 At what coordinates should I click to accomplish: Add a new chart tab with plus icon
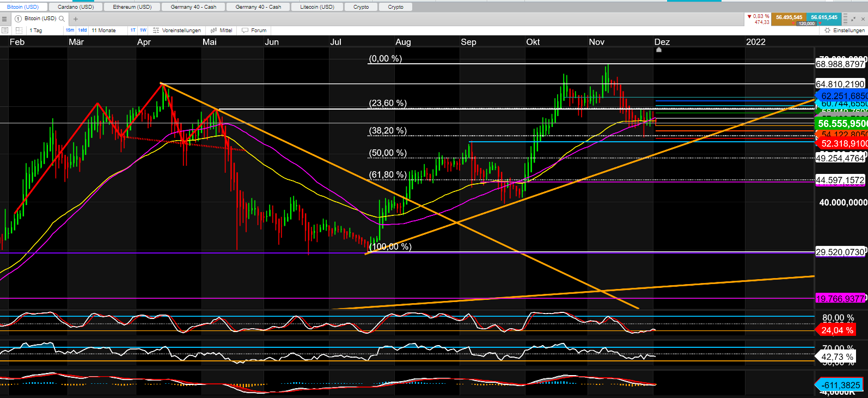(x=76, y=19)
